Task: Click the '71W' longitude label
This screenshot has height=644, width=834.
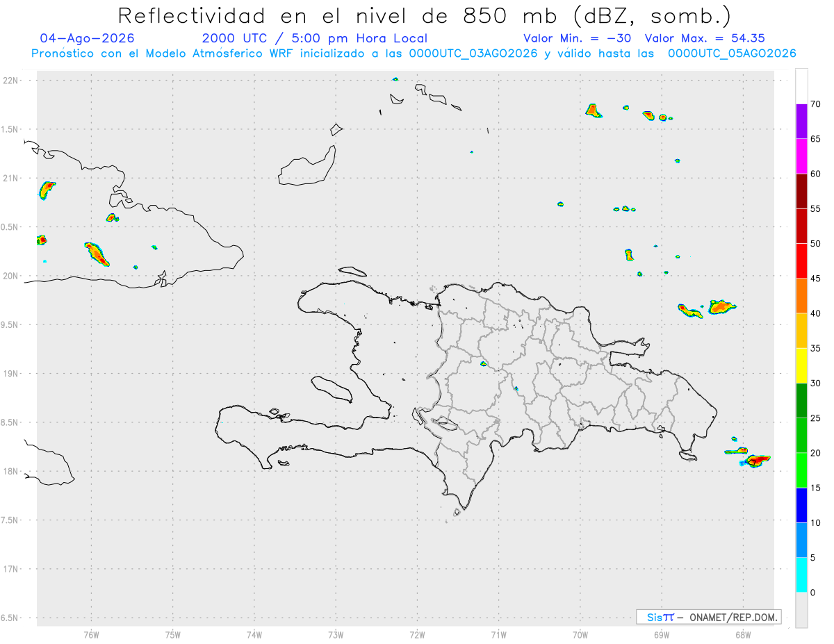Action: (498, 634)
